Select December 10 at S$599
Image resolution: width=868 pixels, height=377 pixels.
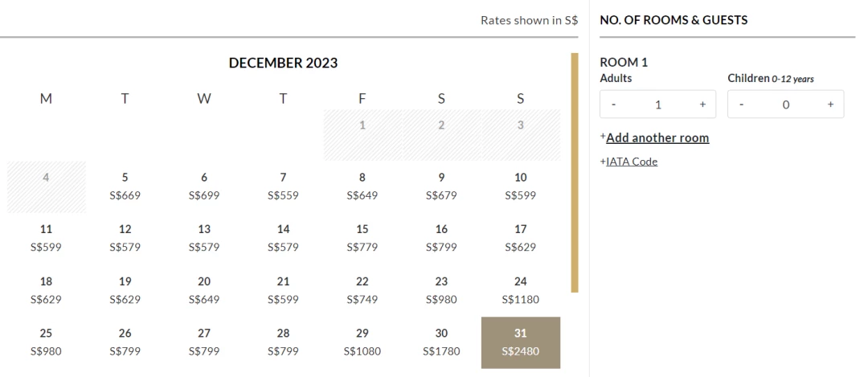[520, 186]
